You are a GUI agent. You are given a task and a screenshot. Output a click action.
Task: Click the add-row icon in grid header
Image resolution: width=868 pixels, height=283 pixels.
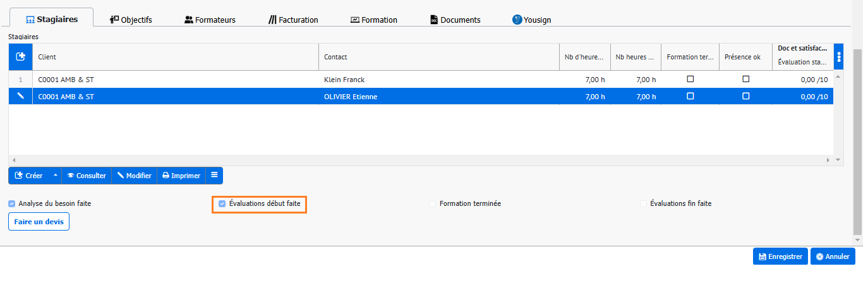pos(20,57)
